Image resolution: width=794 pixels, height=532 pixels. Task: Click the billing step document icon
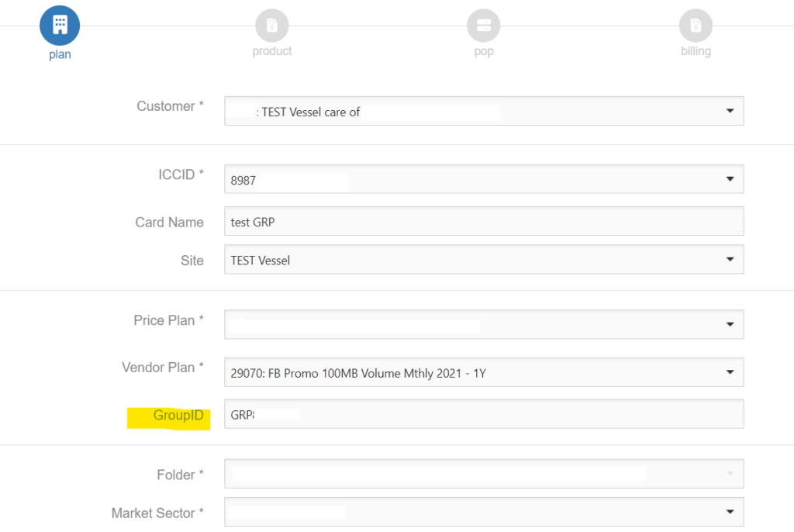click(696, 26)
